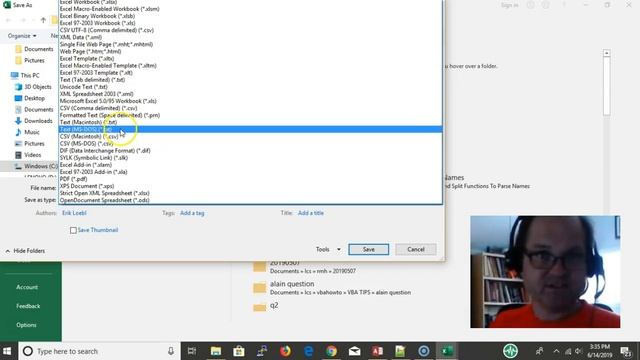Click the Forward arrow in Save As dialog
Viewport: 640px width, 360px height.
pos(23,20)
